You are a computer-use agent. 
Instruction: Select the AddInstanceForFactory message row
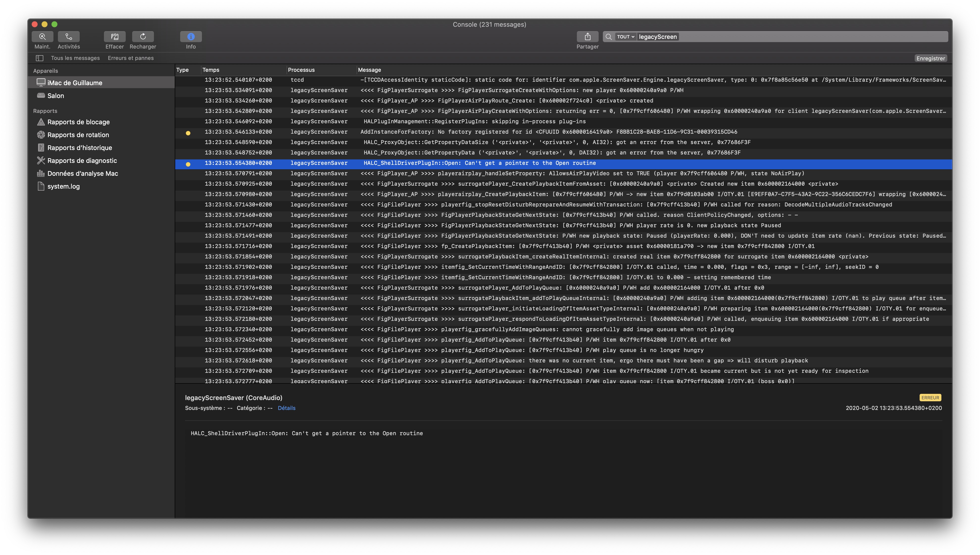tap(563, 132)
